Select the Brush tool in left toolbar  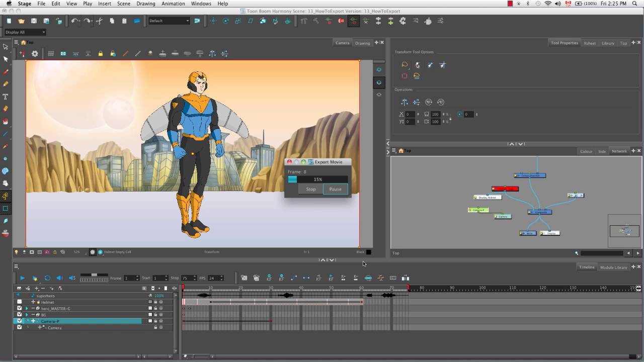point(6,72)
